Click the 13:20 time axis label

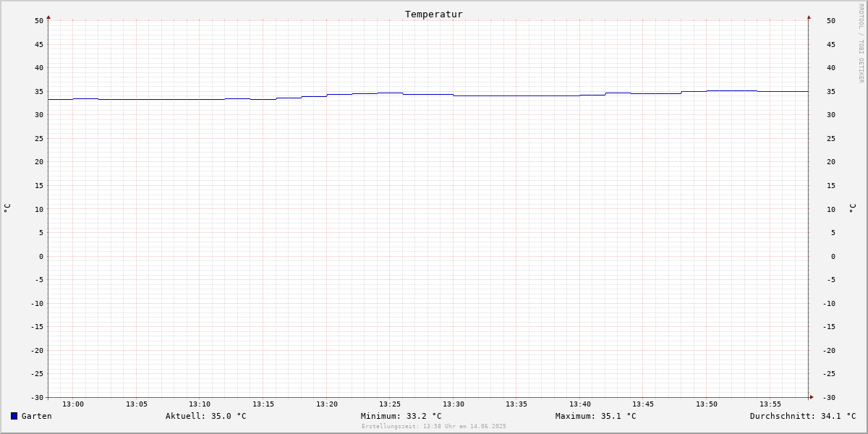point(327,404)
